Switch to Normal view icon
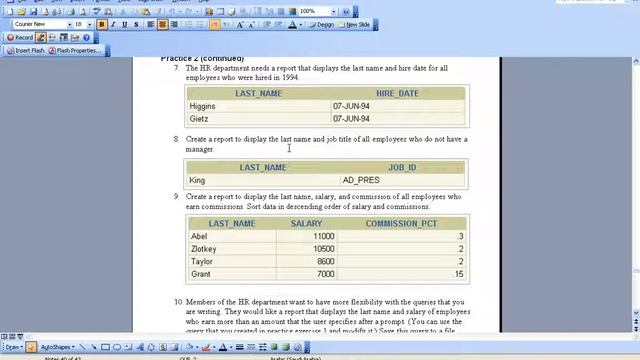This screenshot has height=360, width=640. (4, 337)
